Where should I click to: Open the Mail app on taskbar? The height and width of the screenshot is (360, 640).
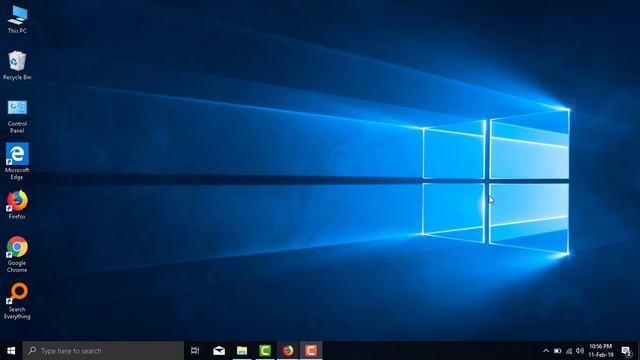pos(219,351)
